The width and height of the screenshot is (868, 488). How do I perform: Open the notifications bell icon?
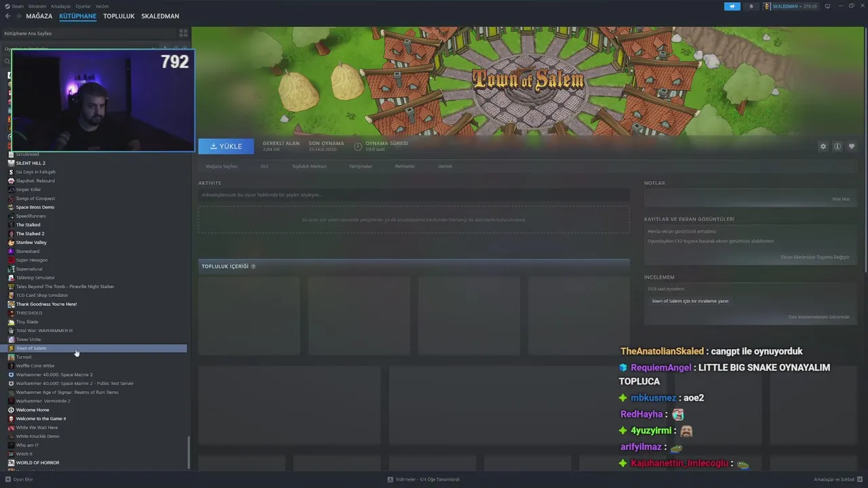751,6
